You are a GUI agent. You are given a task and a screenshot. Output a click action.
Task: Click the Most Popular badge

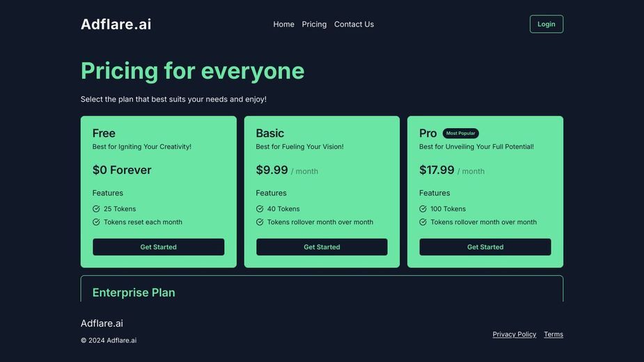pyautogui.click(x=460, y=133)
